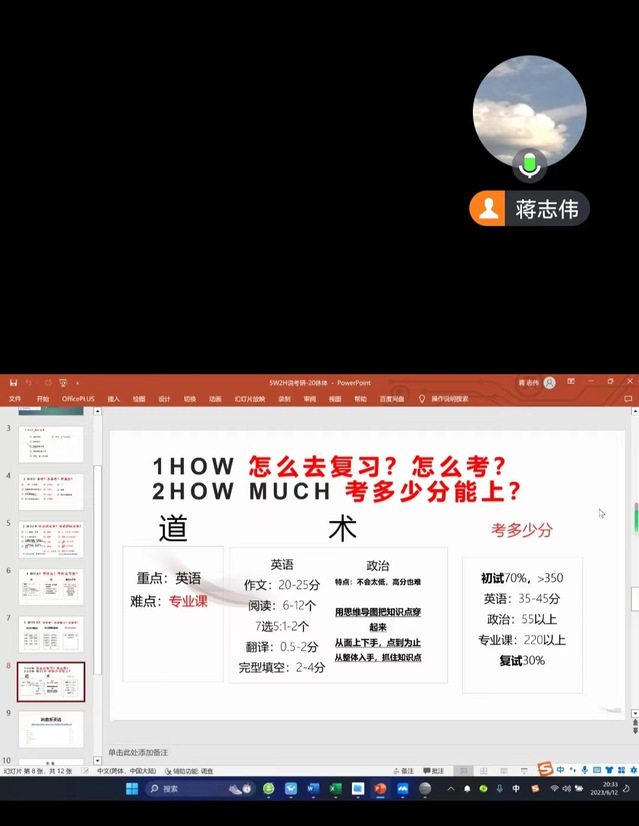
Task: Open the Word icon in taskbar
Action: pos(313,789)
